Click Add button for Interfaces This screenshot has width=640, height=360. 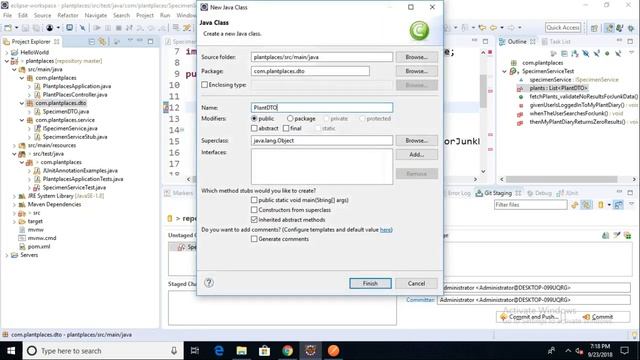(x=416, y=155)
